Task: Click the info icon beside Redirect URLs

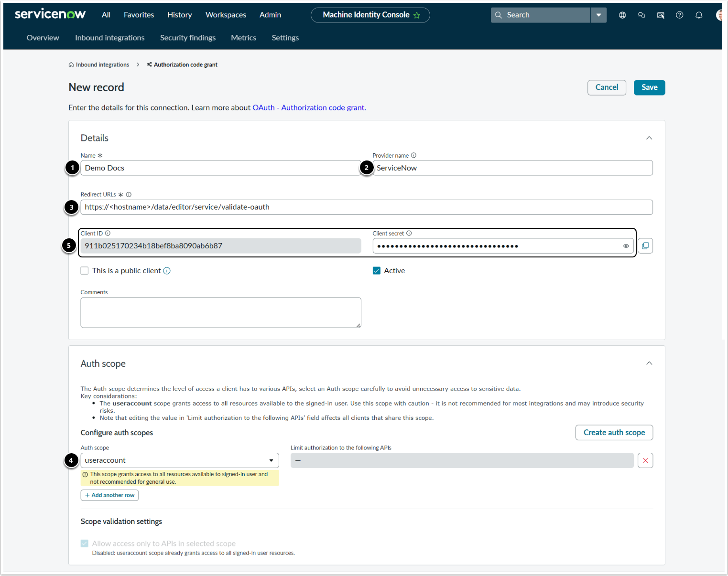Action: pos(129,194)
